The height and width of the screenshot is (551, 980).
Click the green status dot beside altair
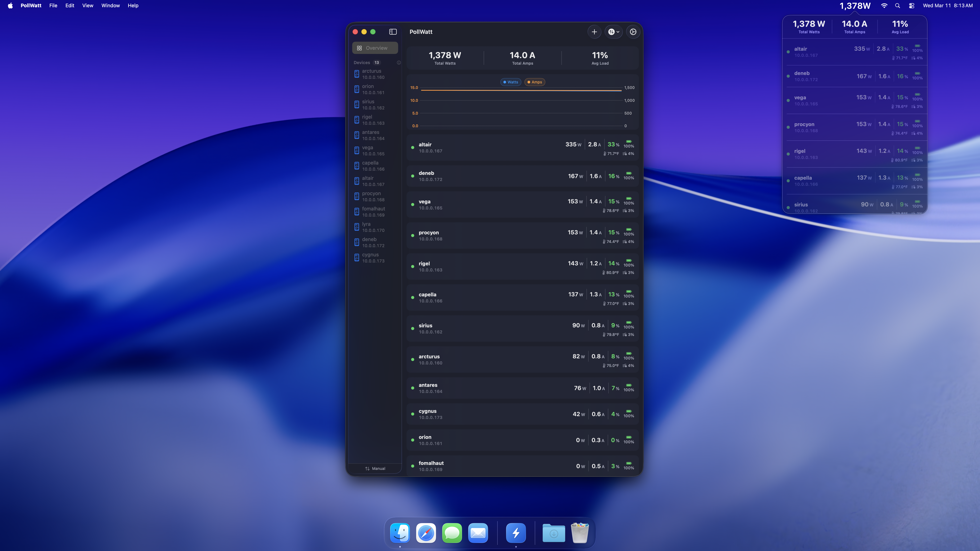(x=413, y=148)
